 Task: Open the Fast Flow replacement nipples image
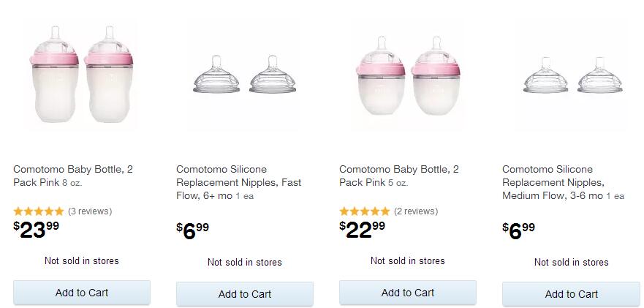click(x=245, y=76)
